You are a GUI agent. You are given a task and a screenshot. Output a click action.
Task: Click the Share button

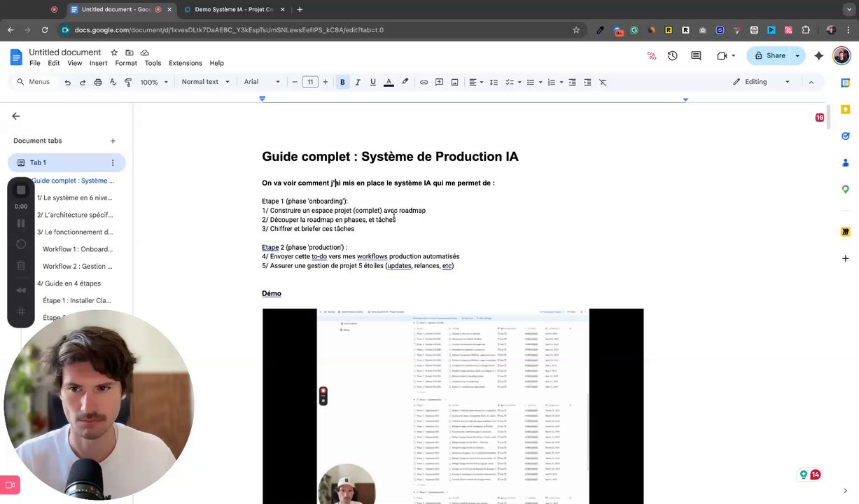pyautogui.click(x=769, y=55)
